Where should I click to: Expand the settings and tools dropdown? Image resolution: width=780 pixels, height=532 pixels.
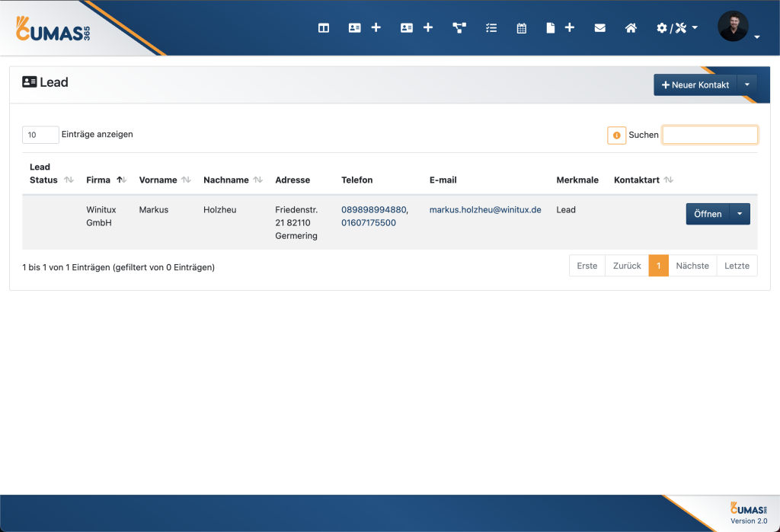tap(677, 28)
